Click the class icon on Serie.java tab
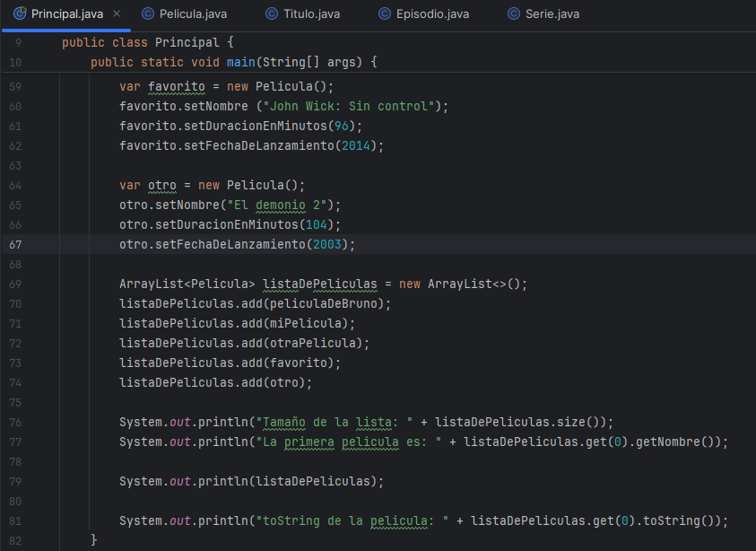The height and width of the screenshot is (551, 756). [x=513, y=14]
